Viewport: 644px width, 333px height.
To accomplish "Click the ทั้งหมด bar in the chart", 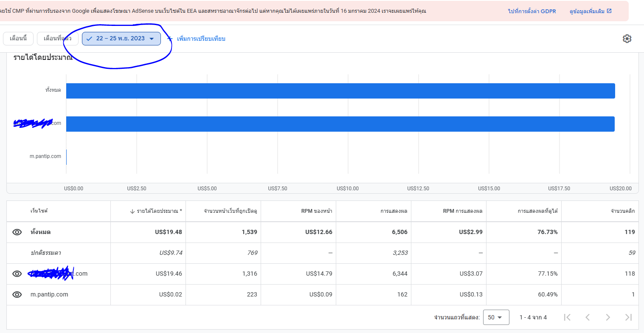I will click(340, 91).
